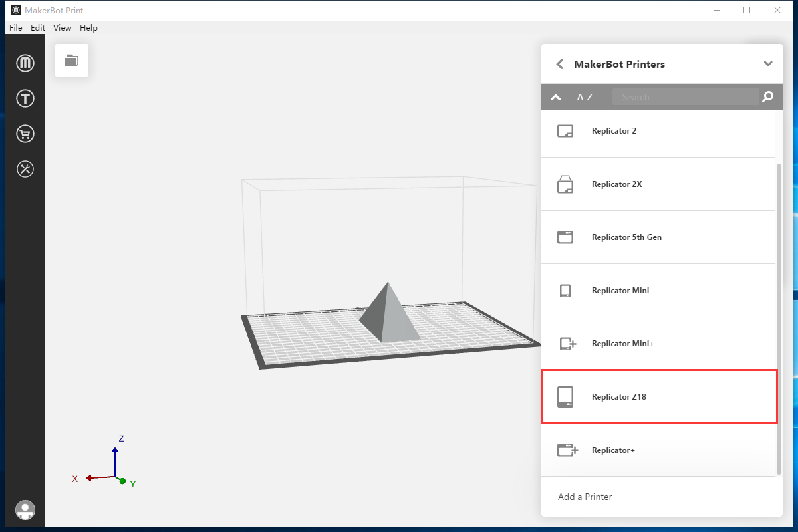Toggle A-Z sort order arrow
Image resolution: width=798 pixels, height=532 pixels.
556,97
